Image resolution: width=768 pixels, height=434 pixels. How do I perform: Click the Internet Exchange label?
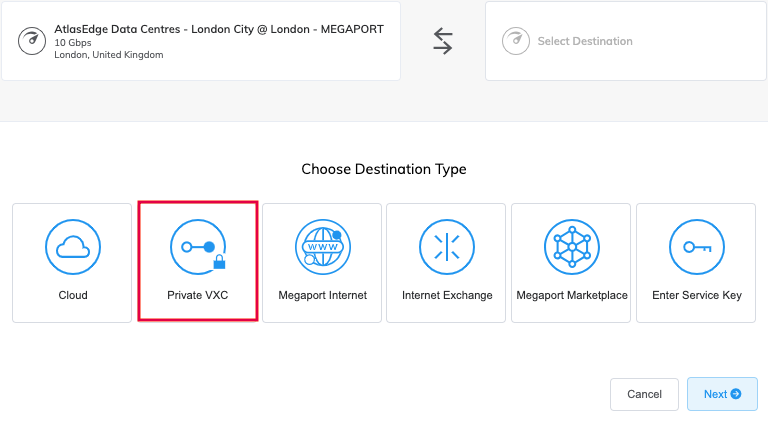(447, 295)
